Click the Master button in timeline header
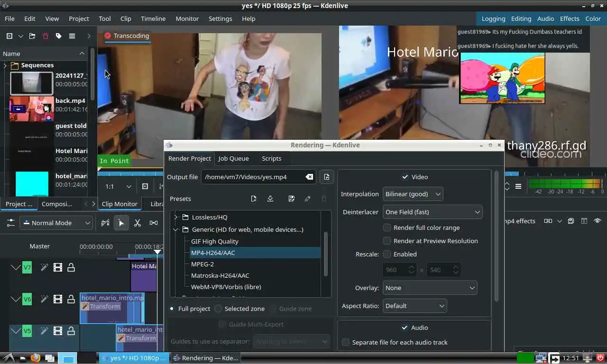Viewport: 607px width, 364px height. [40, 246]
